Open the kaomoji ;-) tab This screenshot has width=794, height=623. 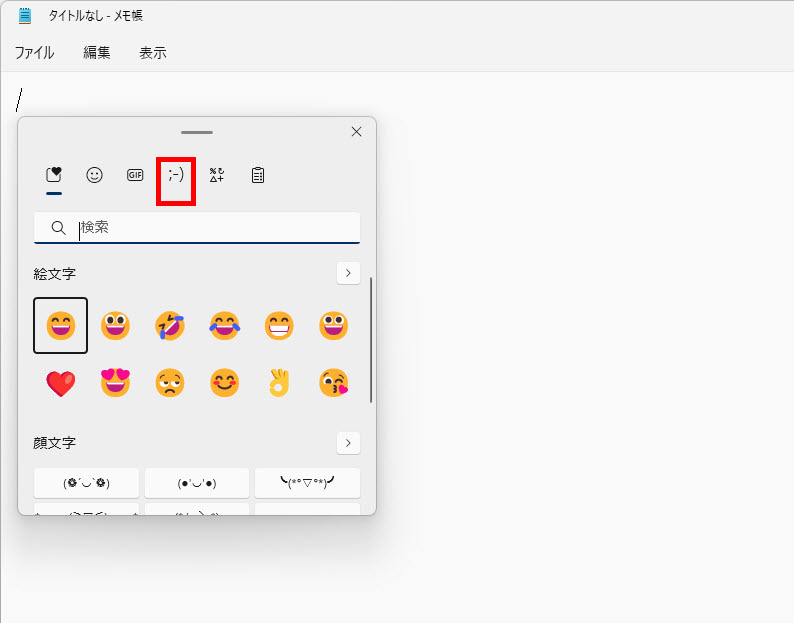(176, 175)
